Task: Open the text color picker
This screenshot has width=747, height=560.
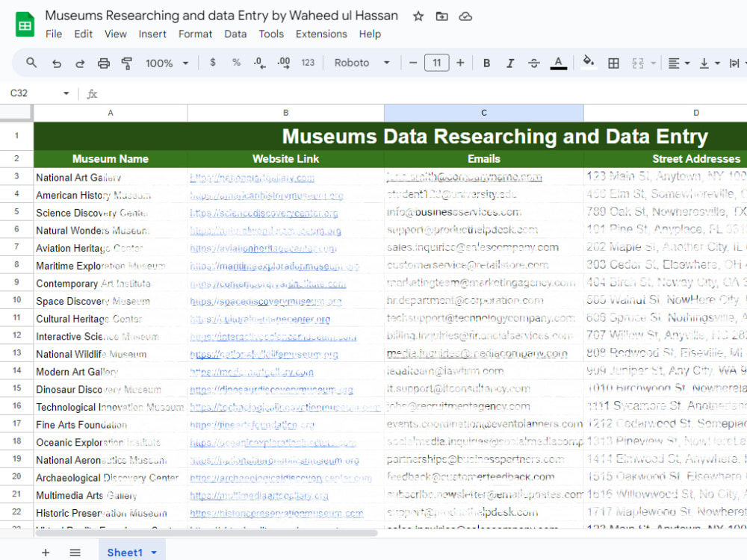Action: point(558,63)
